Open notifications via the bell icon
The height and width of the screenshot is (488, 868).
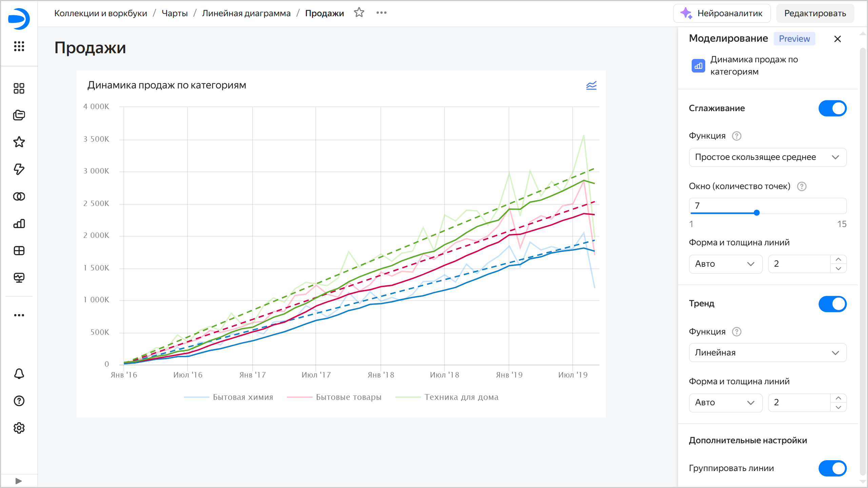pos(19,374)
